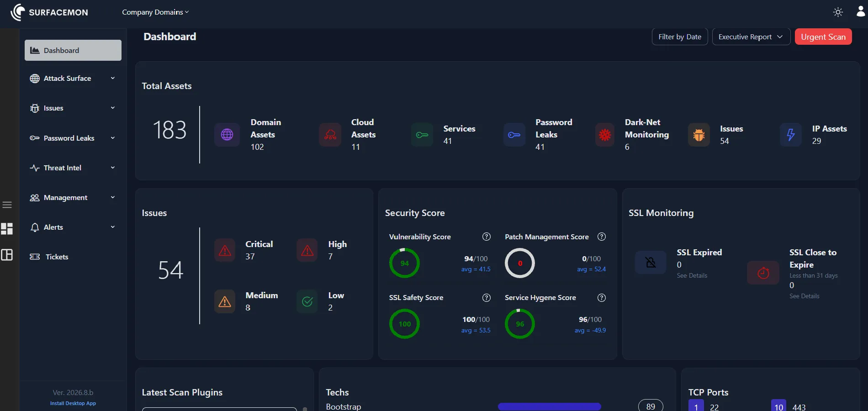The image size is (868, 411).
Task: Start an Urgent Scan
Action: point(823,37)
